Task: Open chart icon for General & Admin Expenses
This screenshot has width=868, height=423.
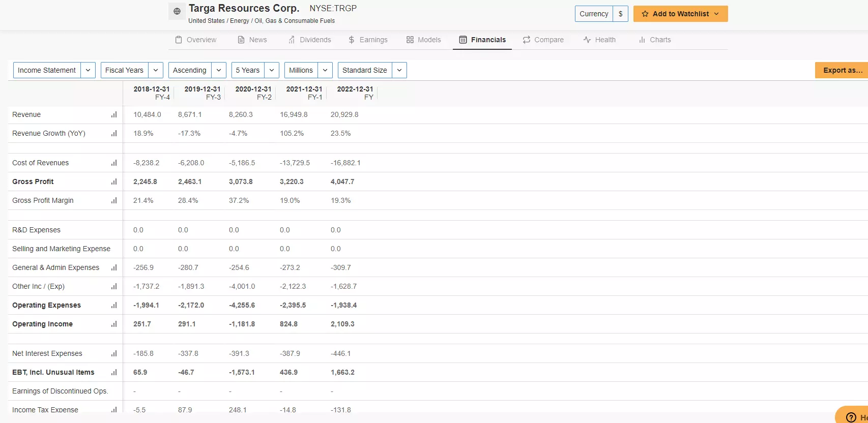Action: point(114,268)
